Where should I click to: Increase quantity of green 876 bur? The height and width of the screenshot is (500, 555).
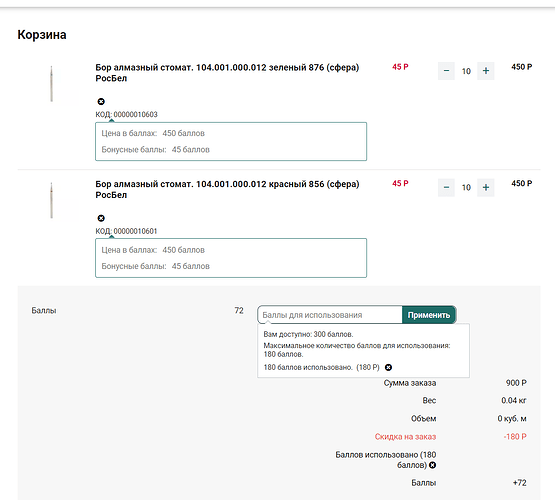[x=486, y=71]
